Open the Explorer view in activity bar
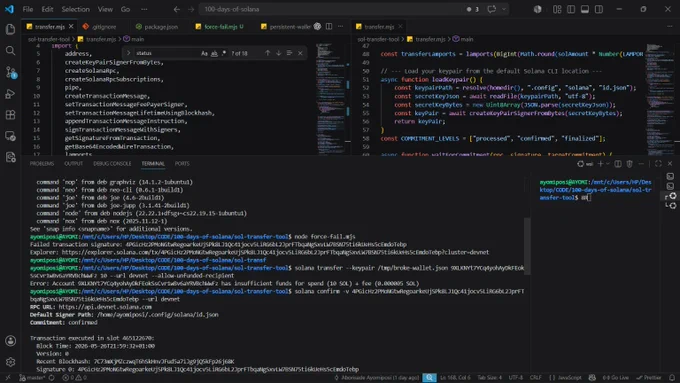Image resolution: width=680 pixels, height=383 pixels. click(x=10, y=29)
